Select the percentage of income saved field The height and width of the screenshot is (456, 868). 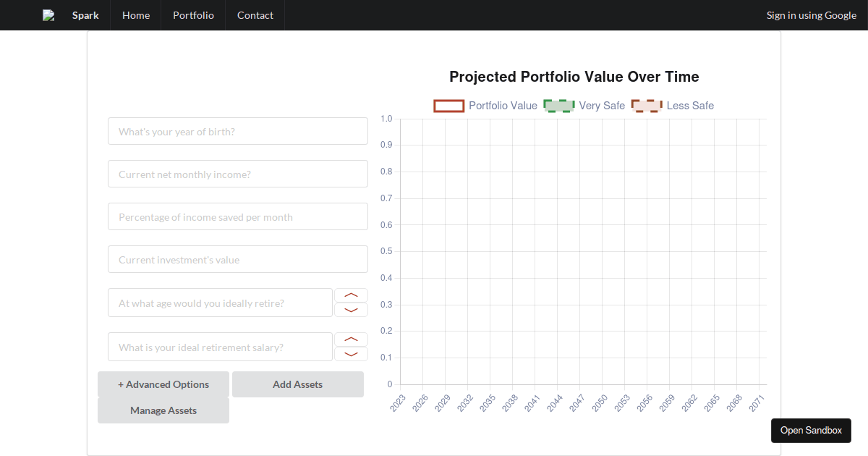pos(238,217)
